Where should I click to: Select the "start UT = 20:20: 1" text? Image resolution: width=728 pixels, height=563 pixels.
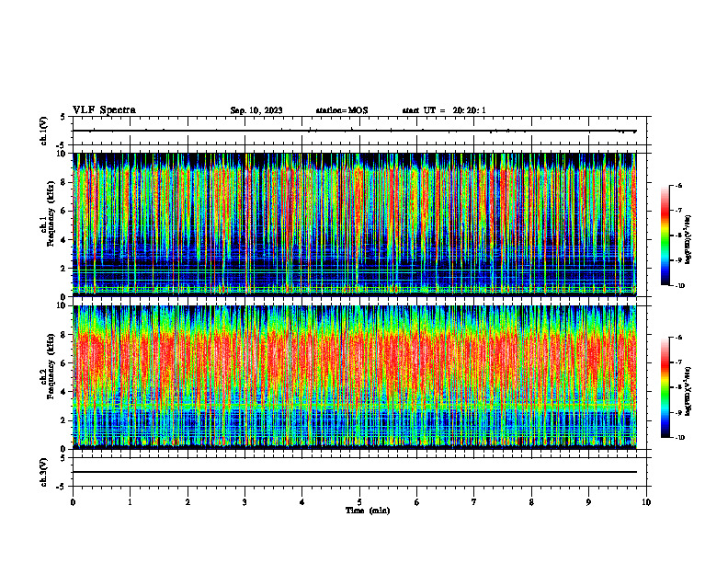(x=444, y=110)
